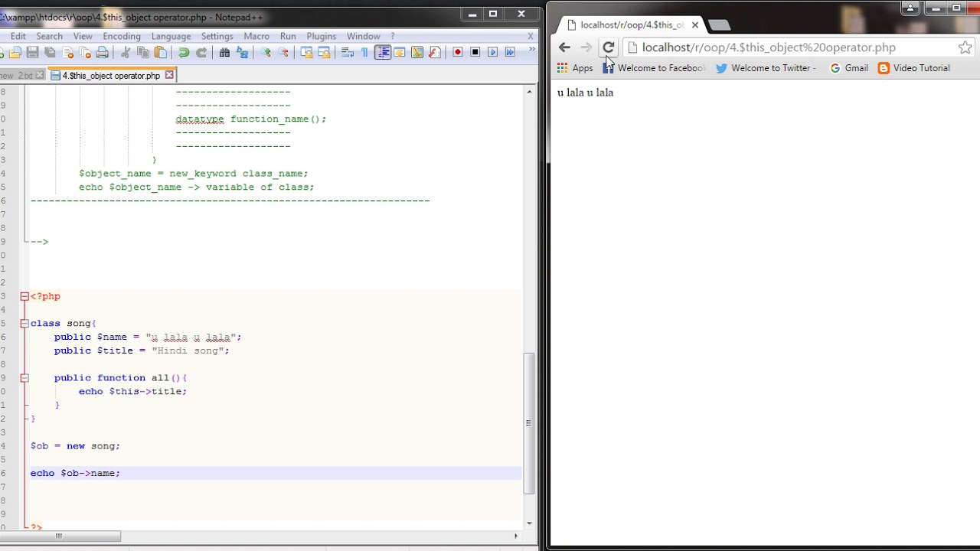This screenshot has height=551, width=980.
Task: Click the editor scroll down arrow
Action: [528, 523]
